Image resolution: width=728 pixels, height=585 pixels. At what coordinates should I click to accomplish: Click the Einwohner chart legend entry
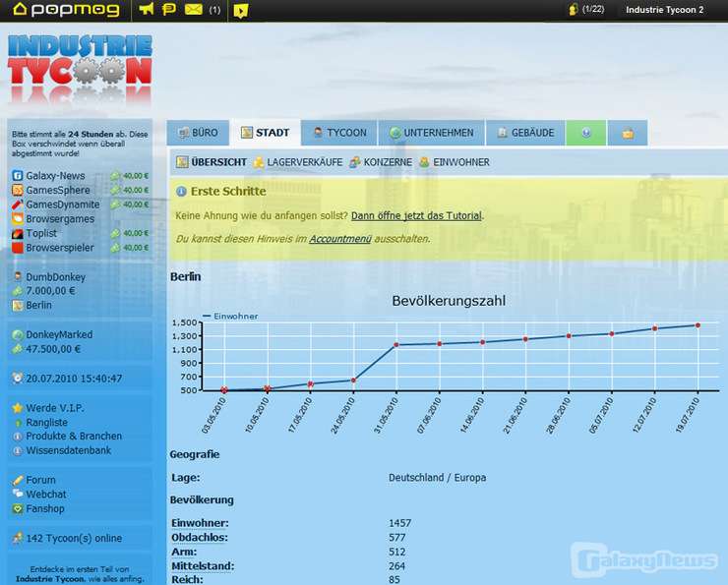click(231, 317)
